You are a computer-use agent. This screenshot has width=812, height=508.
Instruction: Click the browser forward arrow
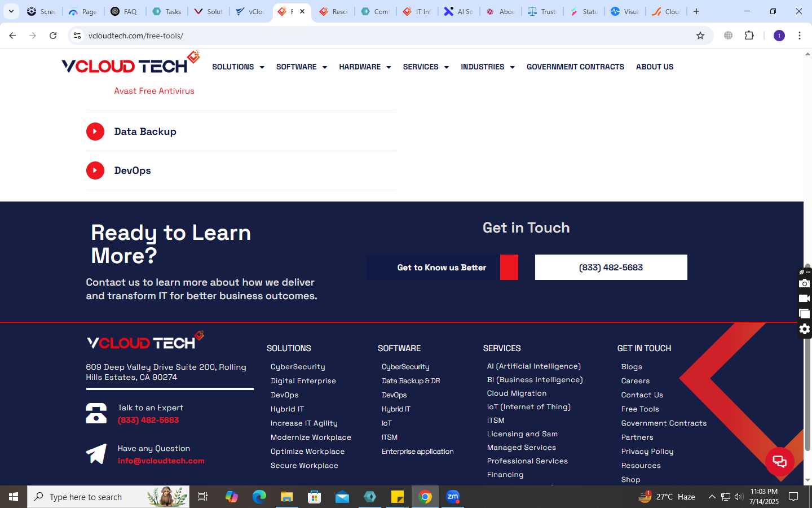pos(33,36)
